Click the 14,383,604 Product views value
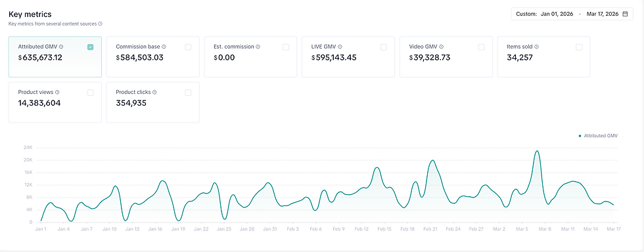The image size is (644, 252). click(39, 103)
